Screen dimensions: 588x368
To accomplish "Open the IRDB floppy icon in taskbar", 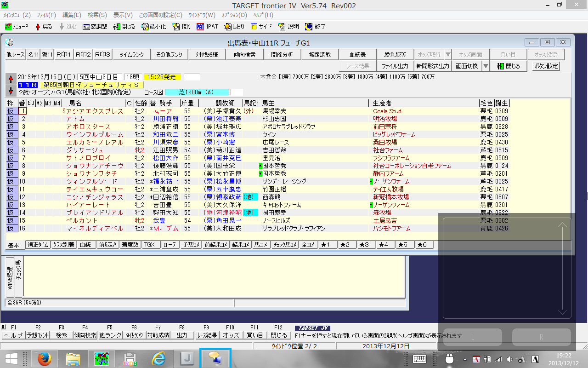I will [130, 359].
